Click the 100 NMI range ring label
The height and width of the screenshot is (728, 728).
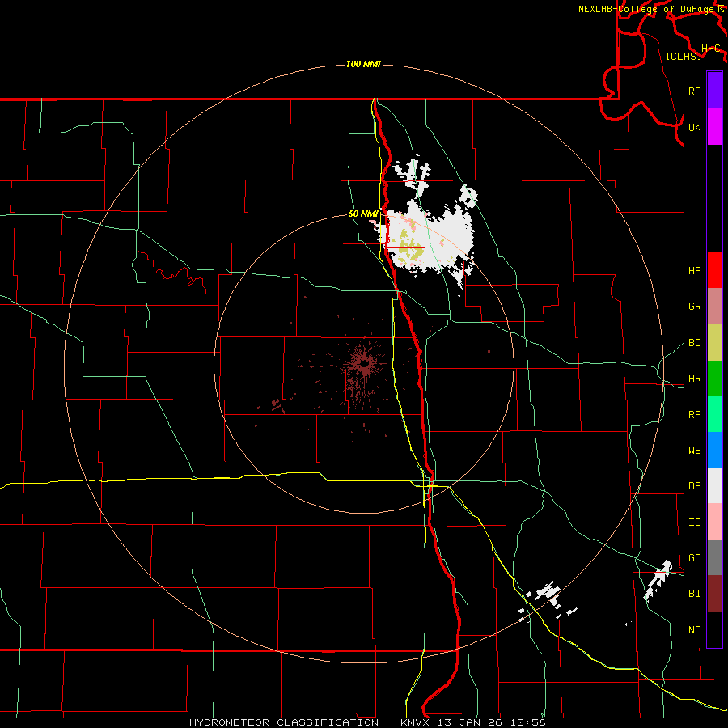[363, 64]
